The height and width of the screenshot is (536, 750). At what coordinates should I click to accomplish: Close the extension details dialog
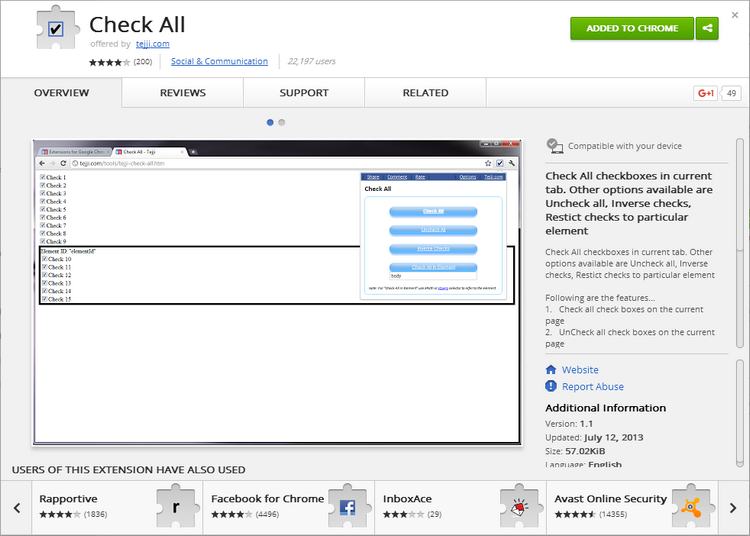tap(735, 15)
